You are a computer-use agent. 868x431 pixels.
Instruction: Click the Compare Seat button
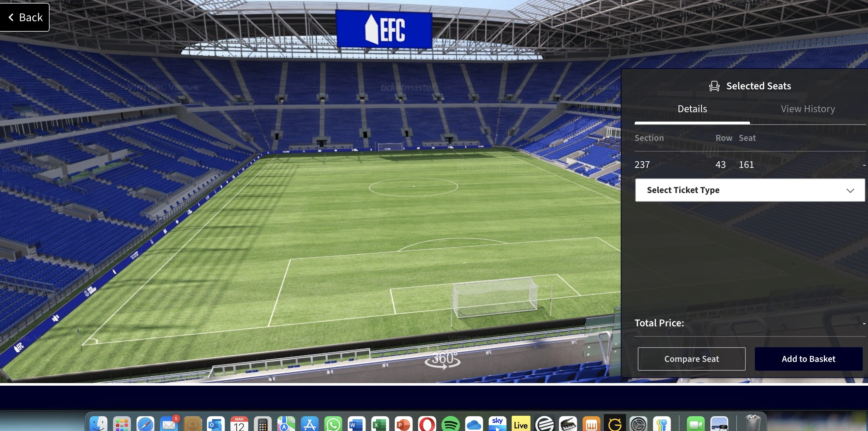[x=691, y=359]
